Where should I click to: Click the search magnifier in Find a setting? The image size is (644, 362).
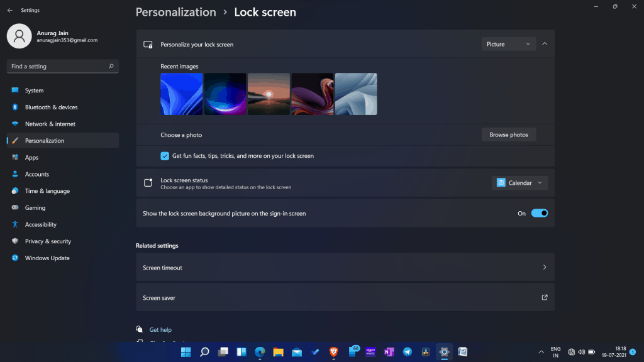point(111,66)
